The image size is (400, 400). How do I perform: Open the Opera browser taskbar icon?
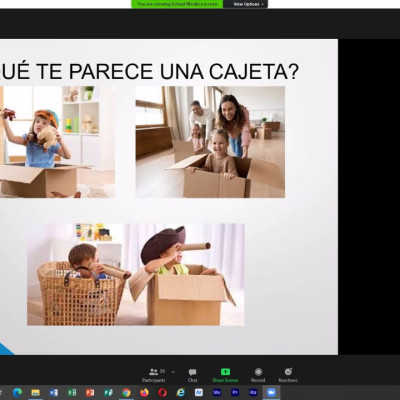(162, 392)
